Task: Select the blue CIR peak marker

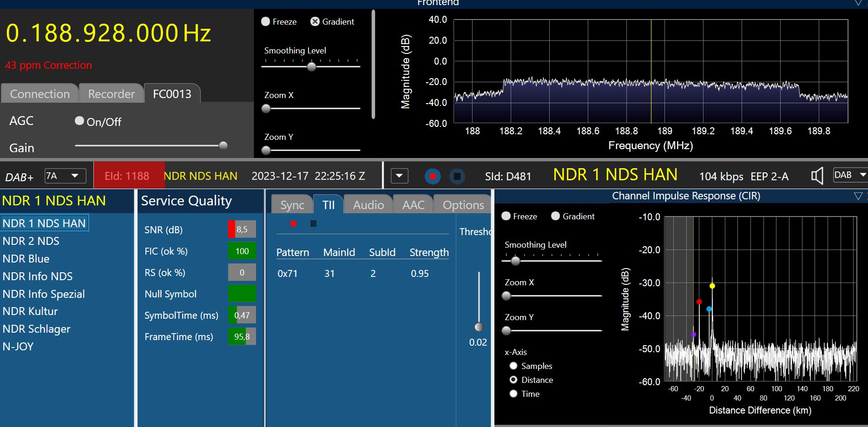Action: tap(709, 309)
